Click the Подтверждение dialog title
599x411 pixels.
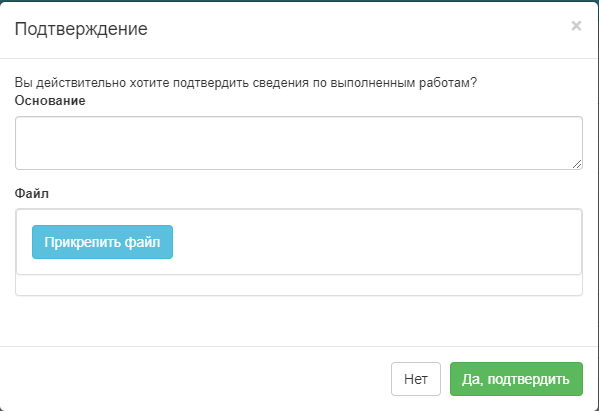tap(81, 29)
